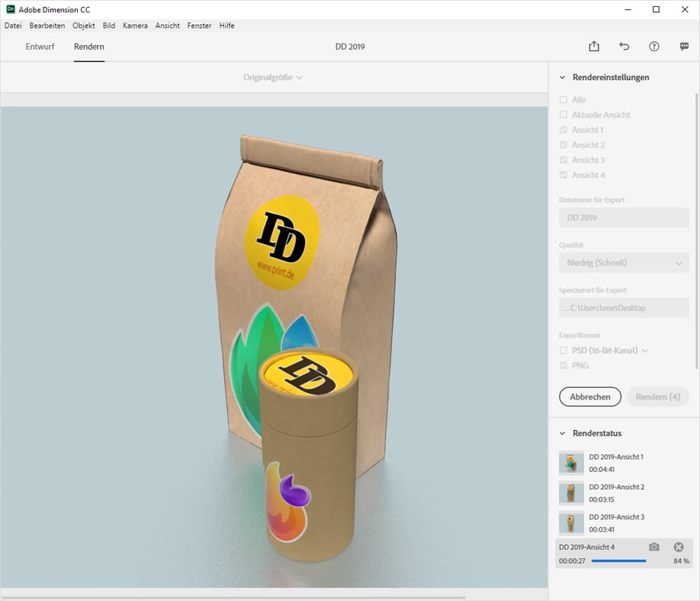Click the Ansicht 4 render progress bar

[618, 561]
